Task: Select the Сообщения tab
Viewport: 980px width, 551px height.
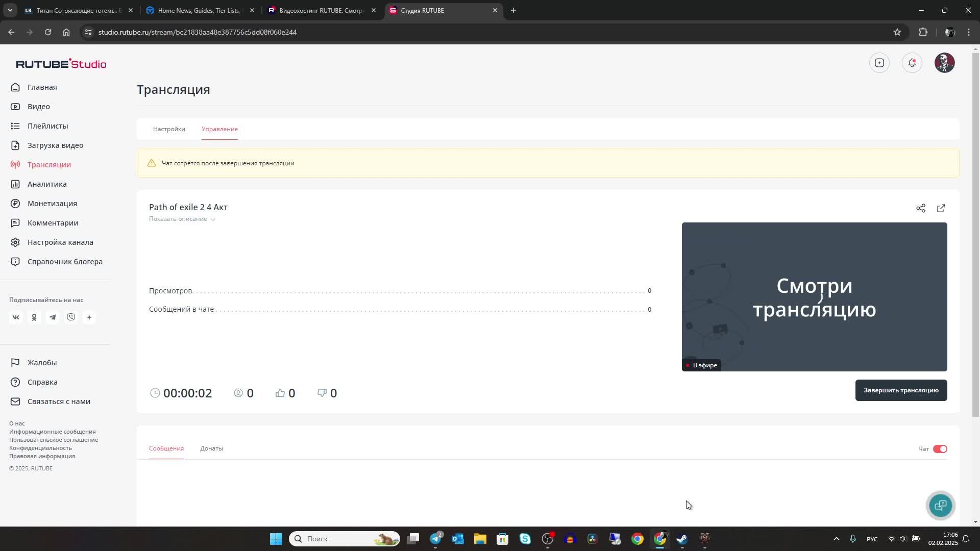Action: click(166, 448)
